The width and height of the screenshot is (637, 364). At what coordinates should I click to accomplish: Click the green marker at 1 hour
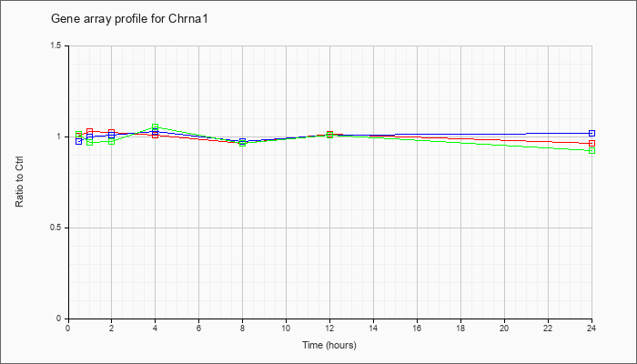90,142
